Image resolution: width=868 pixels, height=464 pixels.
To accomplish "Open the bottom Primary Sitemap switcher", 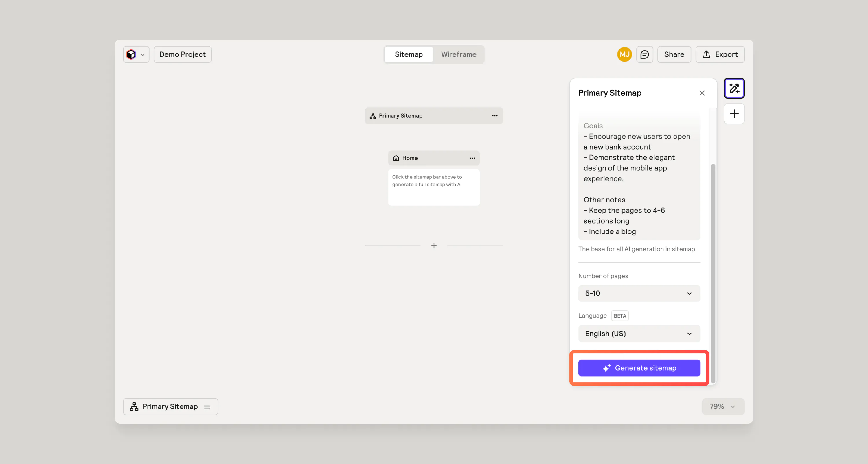I will 170,406.
